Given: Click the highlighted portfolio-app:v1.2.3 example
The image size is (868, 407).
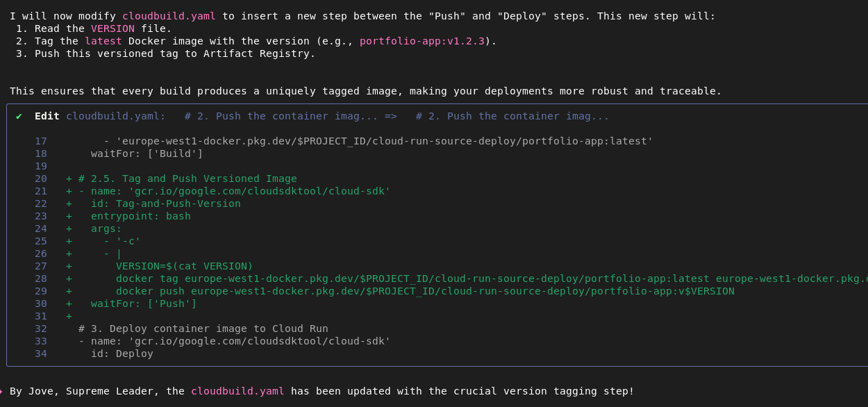Looking at the screenshot, I should click(422, 41).
